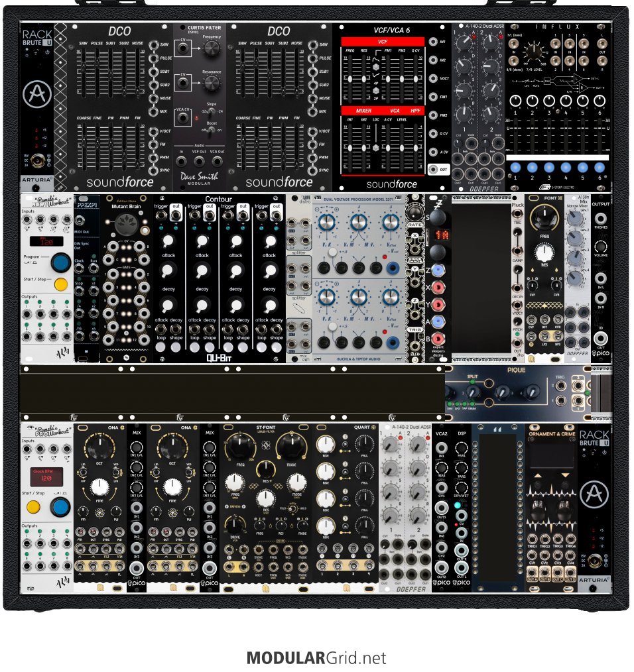Click PHONES jack on pico OUTPUT module
Screen dimensions: 634x672
click(x=601, y=219)
